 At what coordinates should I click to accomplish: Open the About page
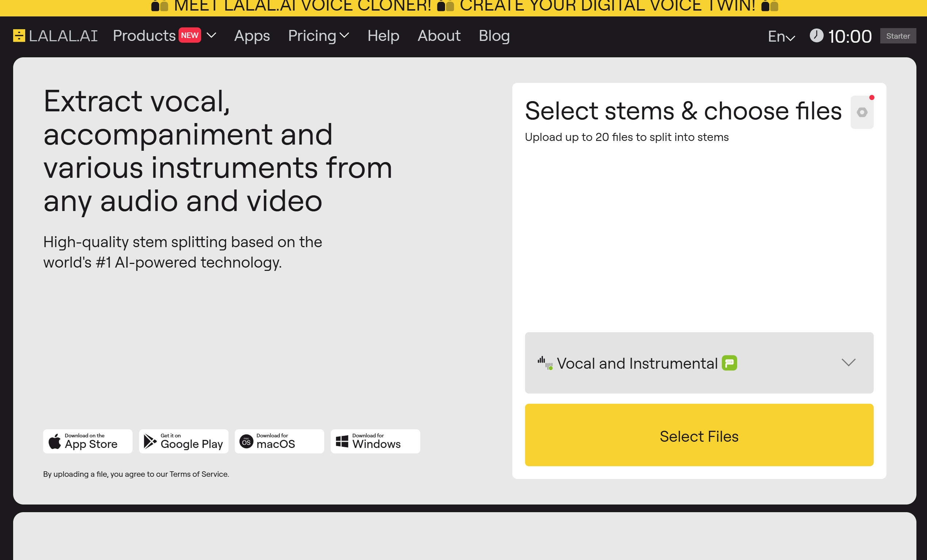[438, 36]
